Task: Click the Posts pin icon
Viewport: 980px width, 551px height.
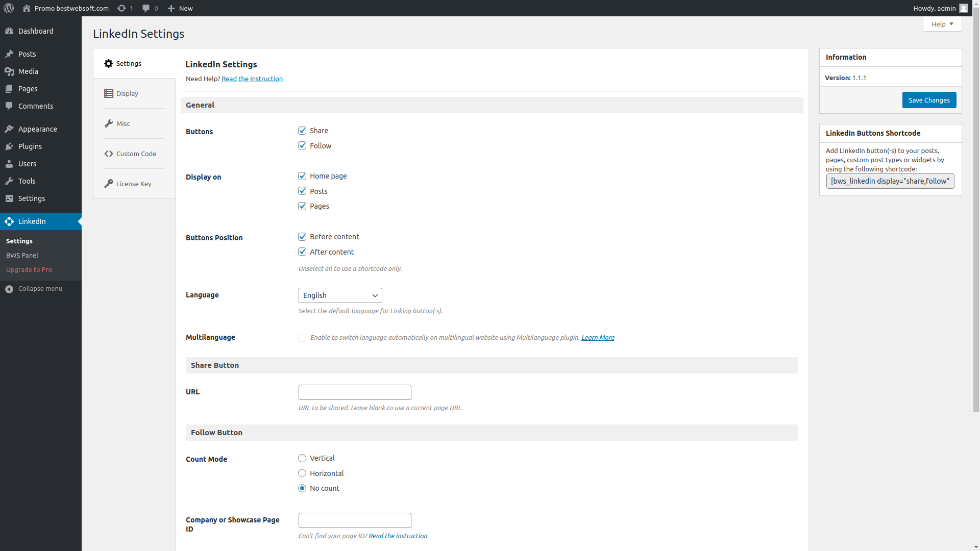Action: tap(9, 54)
